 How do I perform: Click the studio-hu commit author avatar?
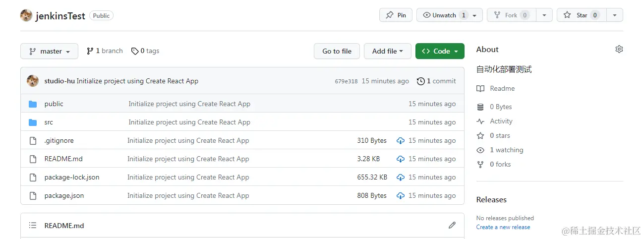(x=33, y=81)
